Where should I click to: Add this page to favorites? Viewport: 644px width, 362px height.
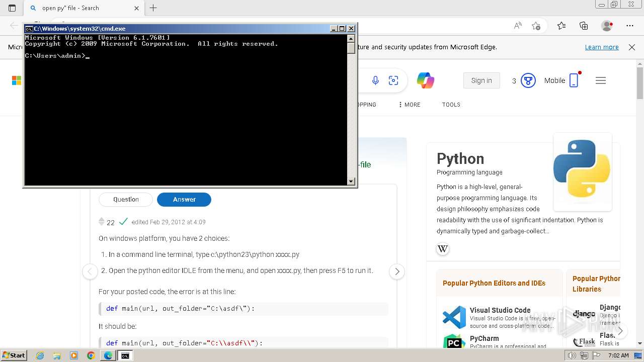pos(536,26)
